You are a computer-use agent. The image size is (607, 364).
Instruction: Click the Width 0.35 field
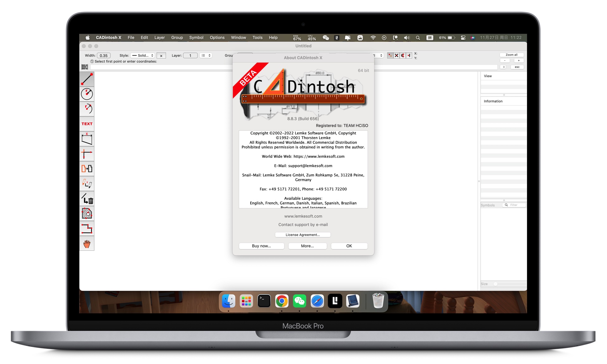click(x=104, y=55)
